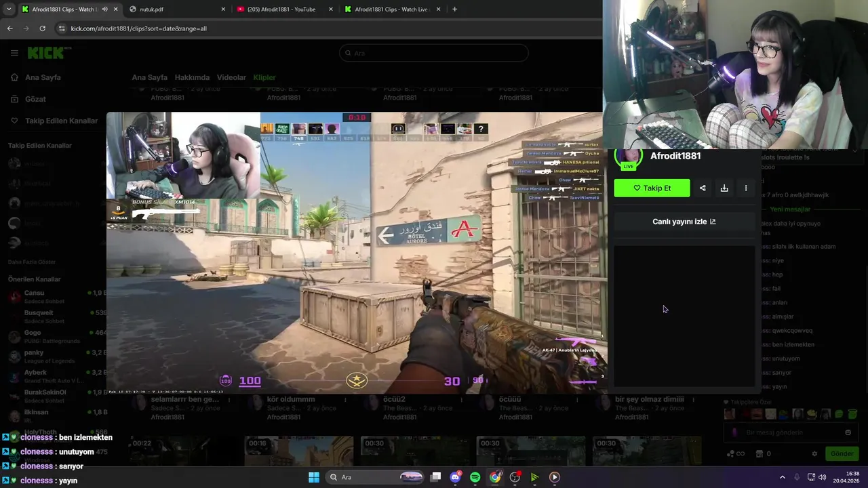Viewport: 868px width, 488px height.
Task: Open Discord from the taskbar
Action: (456, 477)
